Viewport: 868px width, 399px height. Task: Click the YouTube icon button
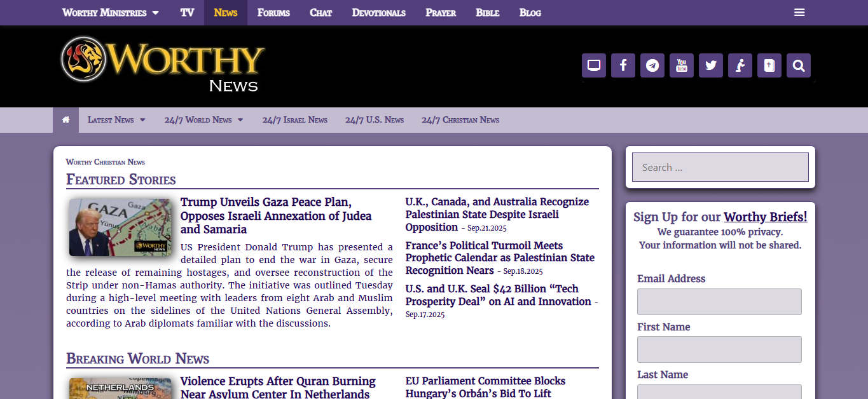tap(682, 65)
